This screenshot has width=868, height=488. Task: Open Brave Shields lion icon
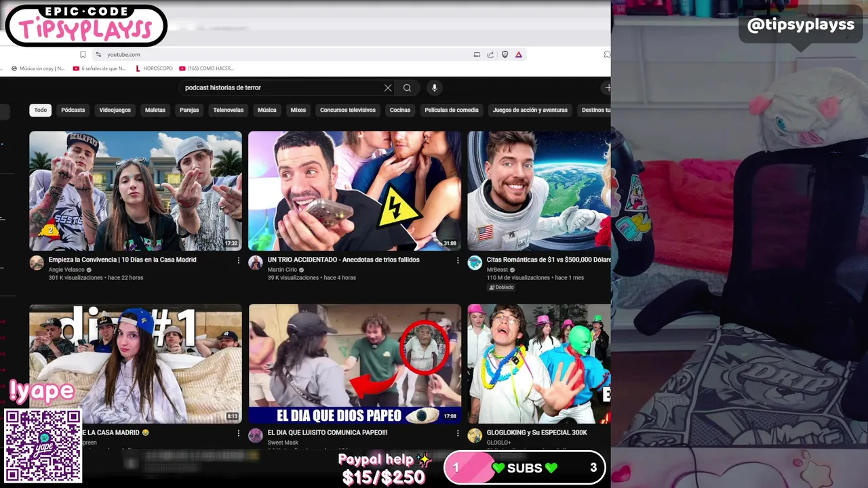[x=505, y=54]
